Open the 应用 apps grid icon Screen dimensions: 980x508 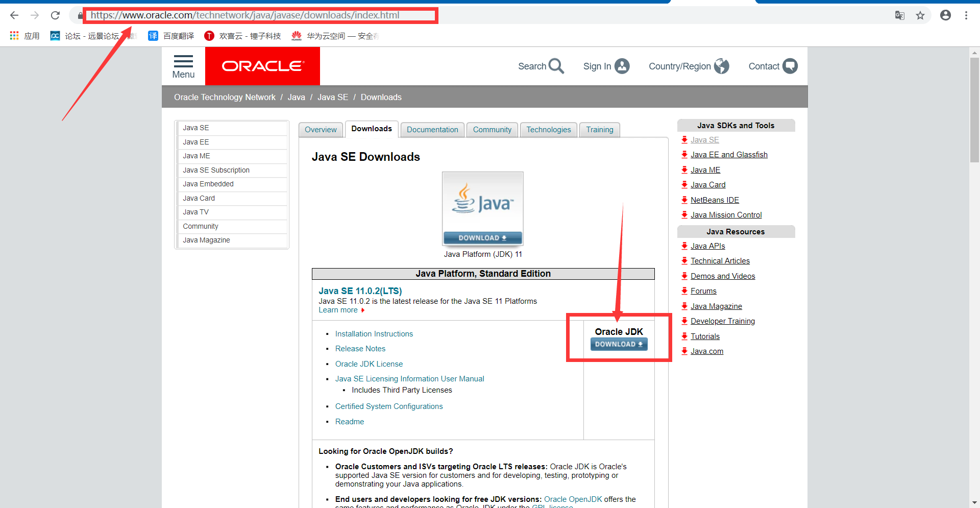14,35
